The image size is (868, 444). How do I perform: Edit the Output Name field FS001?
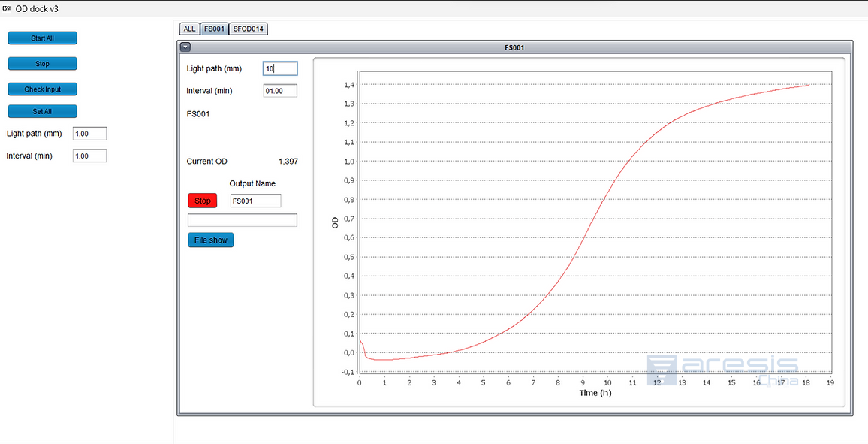pos(256,201)
